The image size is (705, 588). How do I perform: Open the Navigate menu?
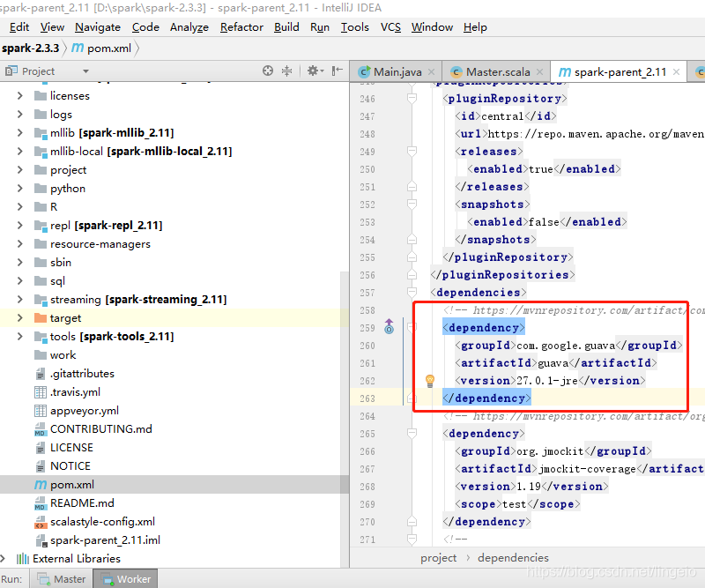coord(98,27)
